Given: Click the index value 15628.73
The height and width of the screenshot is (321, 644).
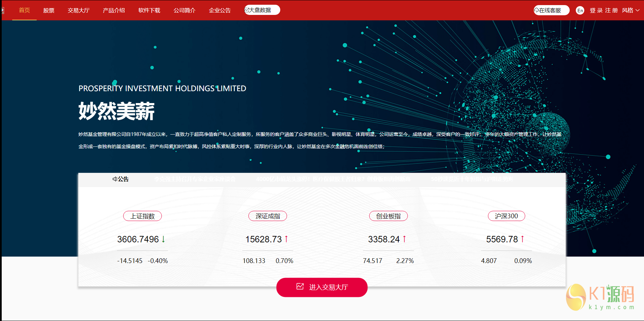Looking at the screenshot, I should [264, 239].
